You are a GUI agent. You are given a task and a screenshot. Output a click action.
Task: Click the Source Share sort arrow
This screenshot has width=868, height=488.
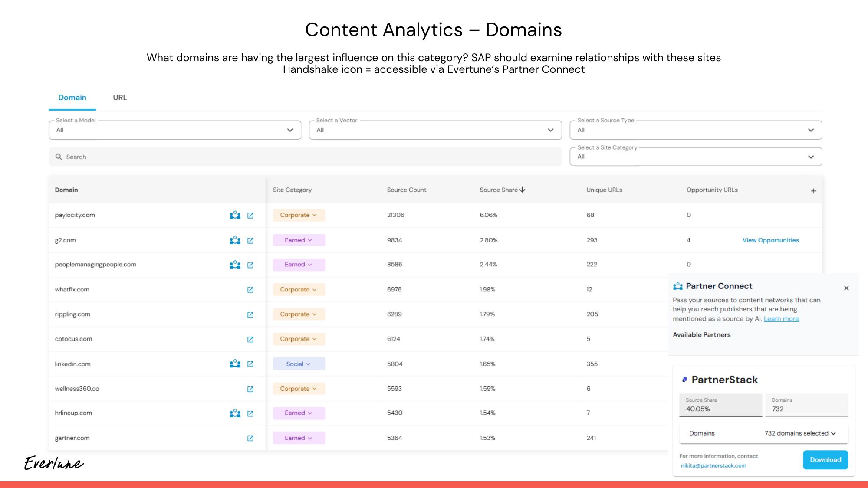(x=523, y=190)
